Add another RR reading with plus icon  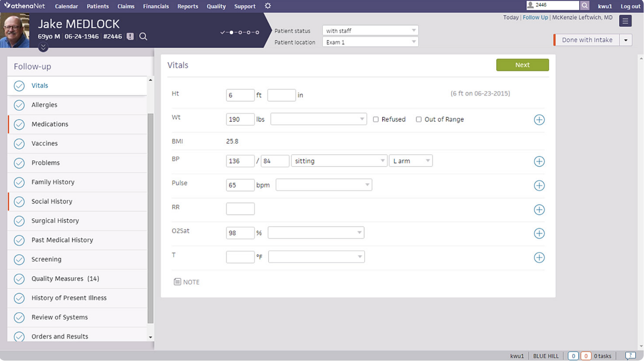click(x=539, y=210)
